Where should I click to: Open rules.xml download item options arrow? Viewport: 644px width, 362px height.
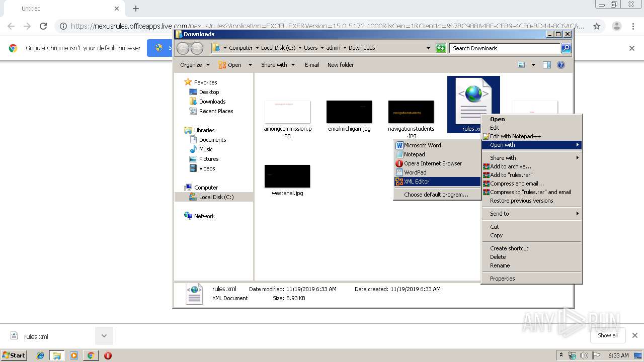point(104,336)
